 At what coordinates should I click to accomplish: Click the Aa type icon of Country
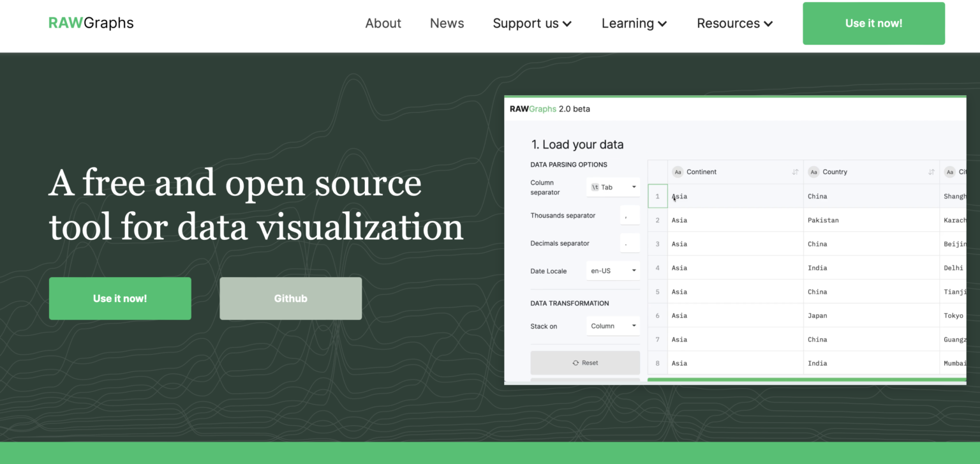click(x=813, y=172)
